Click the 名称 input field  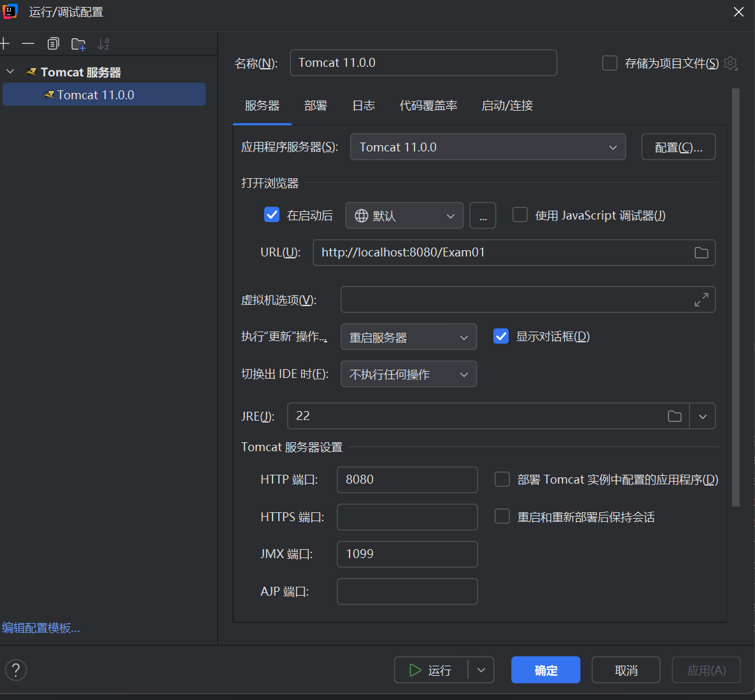423,62
